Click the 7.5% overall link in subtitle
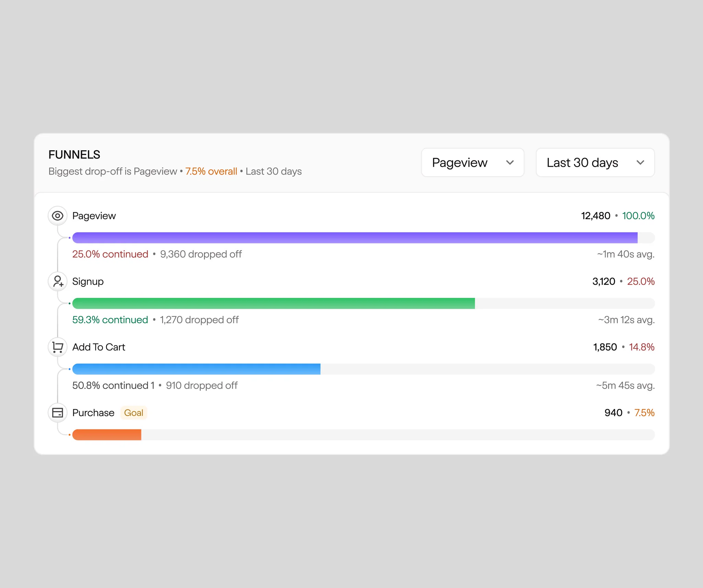Screen dimensions: 703x588 pos(211,171)
